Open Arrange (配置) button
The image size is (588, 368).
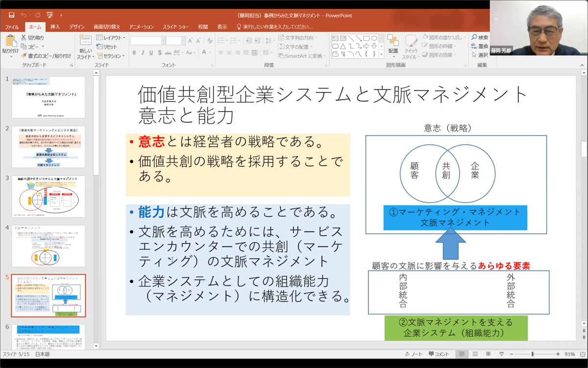tap(393, 45)
